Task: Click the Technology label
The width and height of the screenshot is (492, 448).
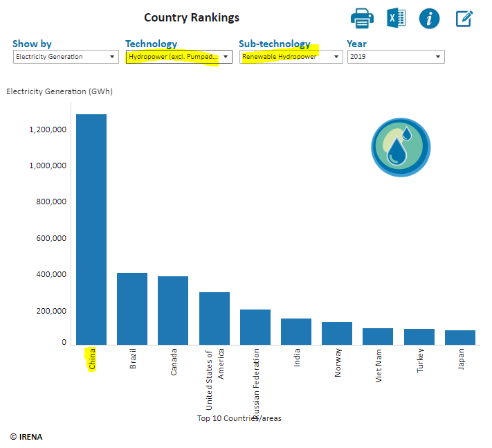Action: (152, 44)
